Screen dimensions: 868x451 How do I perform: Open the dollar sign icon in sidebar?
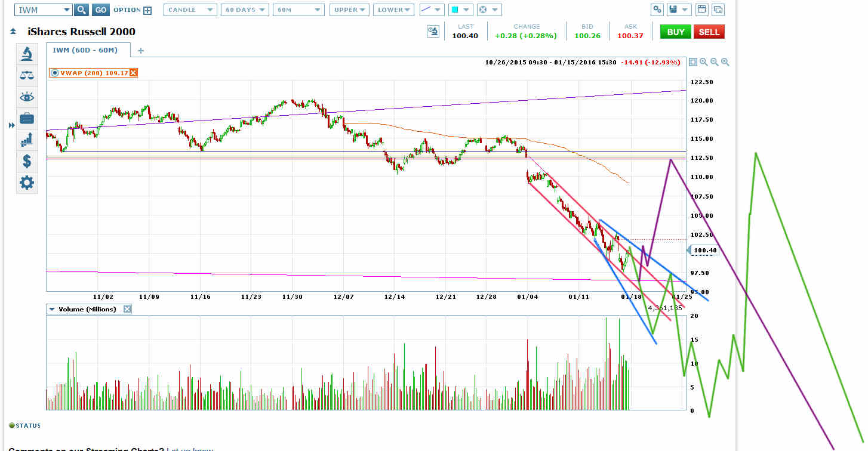click(x=27, y=160)
